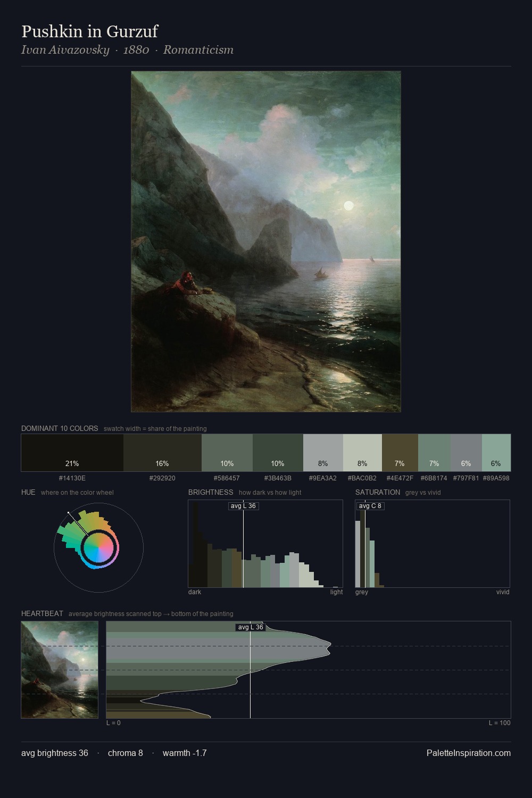Click the #292920 swatch showing 16%
Viewport: 532px width, 798px height.
[x=162, y=453]
